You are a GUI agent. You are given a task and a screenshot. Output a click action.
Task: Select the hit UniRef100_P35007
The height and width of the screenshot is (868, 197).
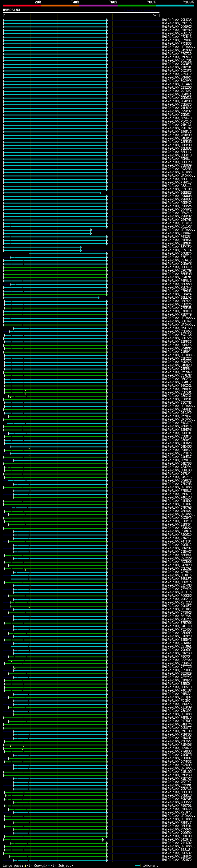coord(177,40)
